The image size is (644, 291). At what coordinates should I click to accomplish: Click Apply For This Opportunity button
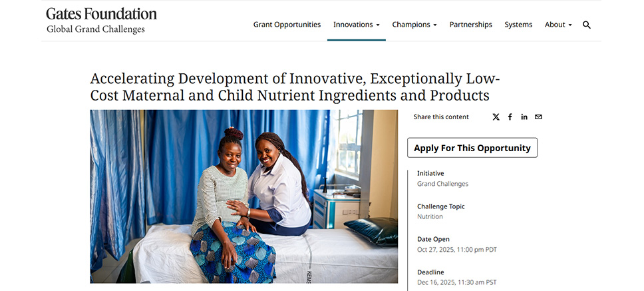[x=472, y=148]
